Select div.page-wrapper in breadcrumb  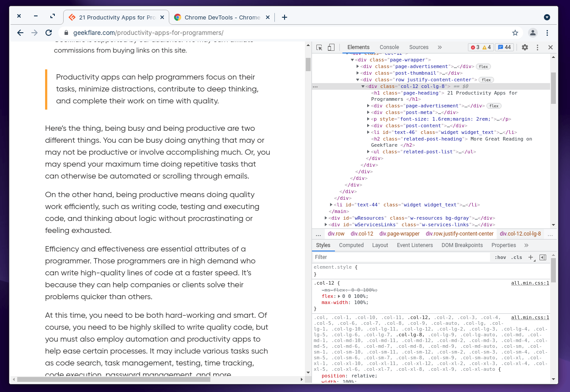tap(399, 234)
